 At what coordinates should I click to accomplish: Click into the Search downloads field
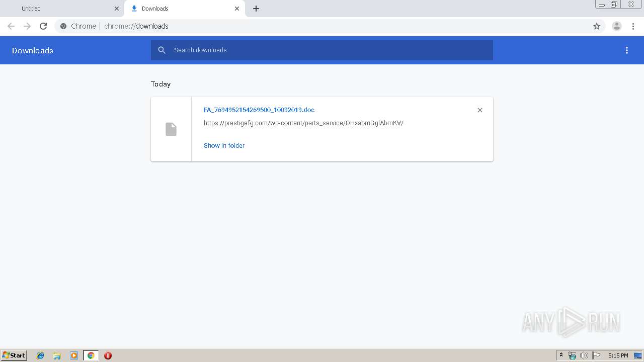[322, 50]
